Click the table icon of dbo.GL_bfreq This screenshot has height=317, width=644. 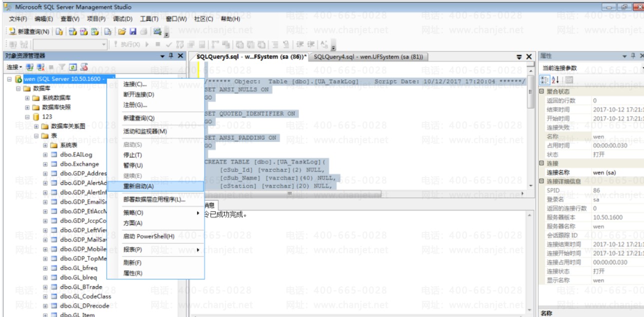[54, 268]
